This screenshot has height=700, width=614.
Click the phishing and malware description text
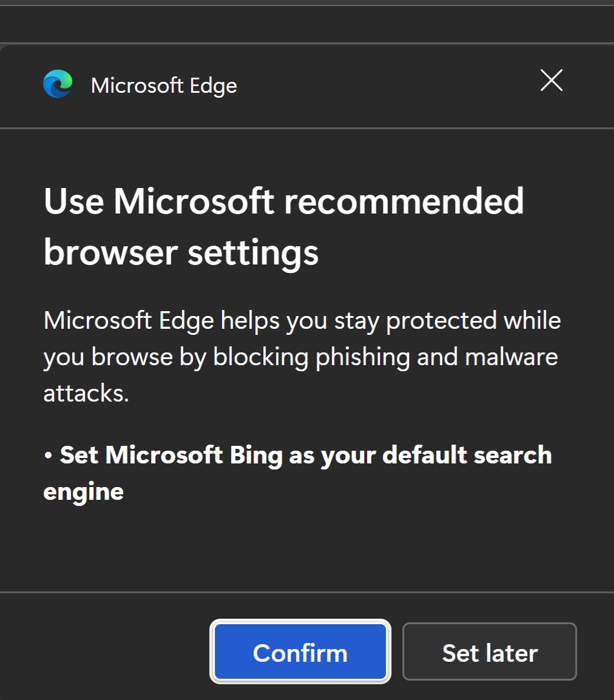[x=302, y=356]
